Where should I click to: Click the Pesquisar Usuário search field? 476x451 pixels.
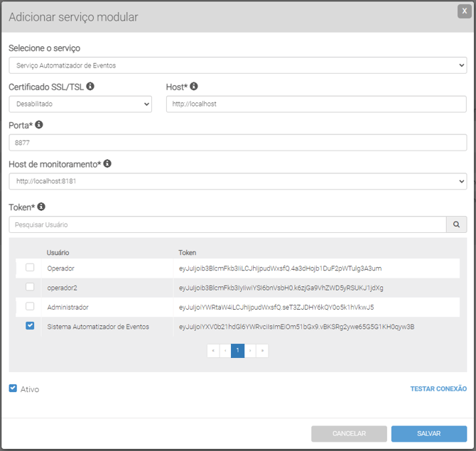pyautogui.click(x=227, y=224)
